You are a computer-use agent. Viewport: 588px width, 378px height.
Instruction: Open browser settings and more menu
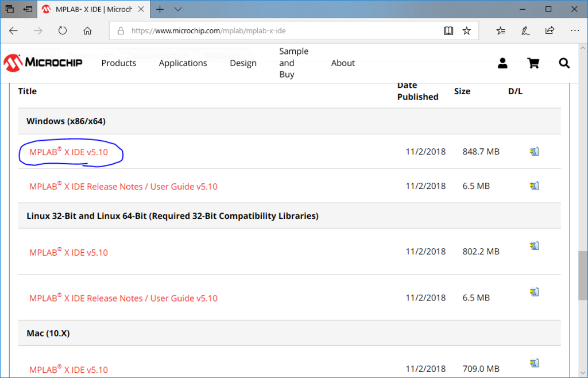[x=574, y=31]
